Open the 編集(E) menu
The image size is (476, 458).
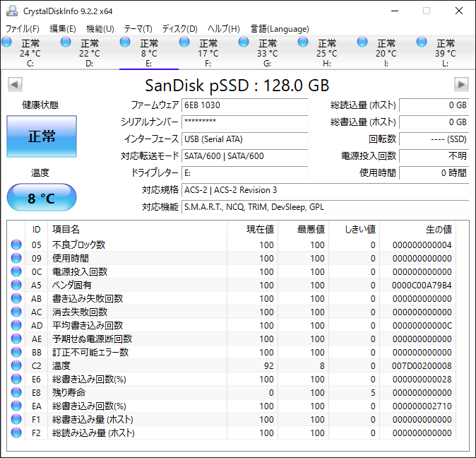pyautogui.click(x=63, y=29)
